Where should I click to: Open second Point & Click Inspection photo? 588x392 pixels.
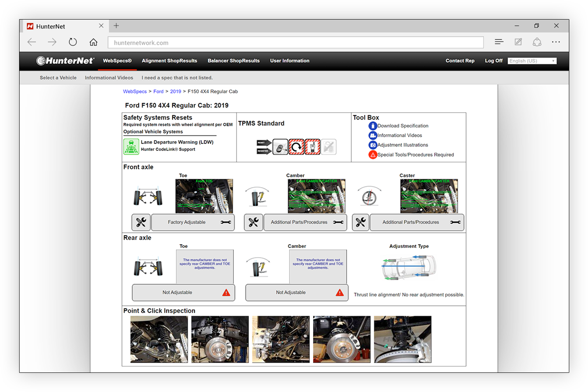point(220,339)
